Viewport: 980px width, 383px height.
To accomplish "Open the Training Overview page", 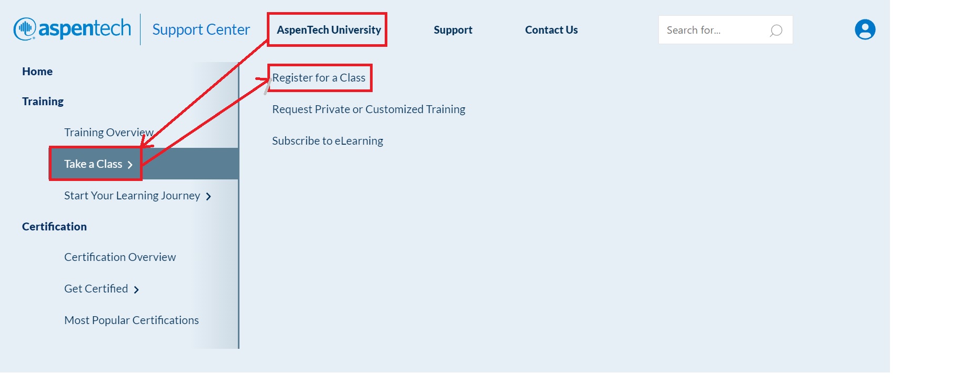I will tap(108, 133).
